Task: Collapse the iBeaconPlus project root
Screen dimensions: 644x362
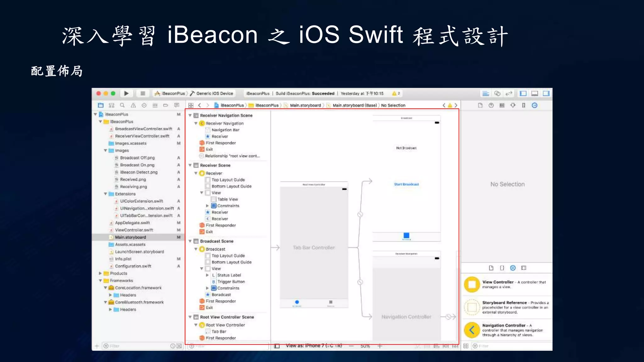Action: coord(95,114)
